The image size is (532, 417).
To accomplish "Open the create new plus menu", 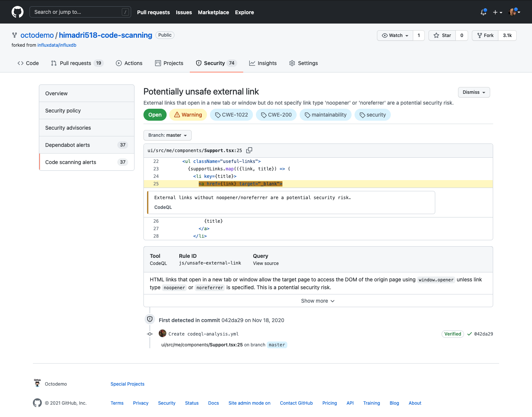I will tap(497, 12).
